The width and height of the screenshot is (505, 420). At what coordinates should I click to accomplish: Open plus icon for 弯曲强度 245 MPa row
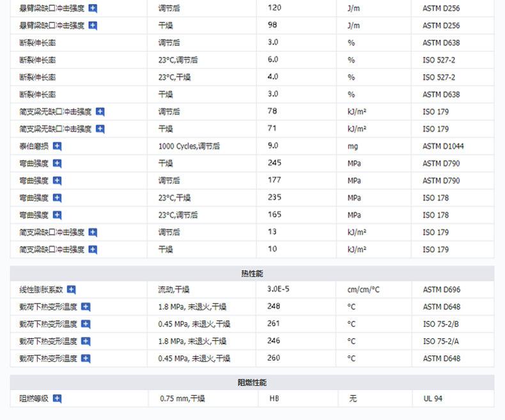58,164
